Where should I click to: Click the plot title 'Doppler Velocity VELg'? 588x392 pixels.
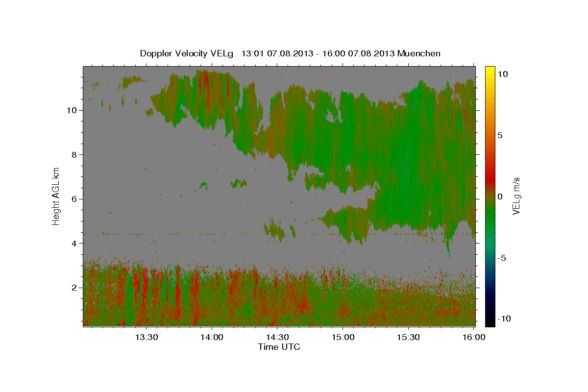coord(187,53)
